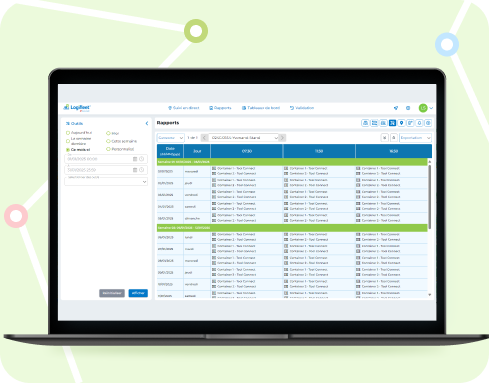Open the Validation section
This screenshot has height=383, width=489.
click(x=302, y=108)
